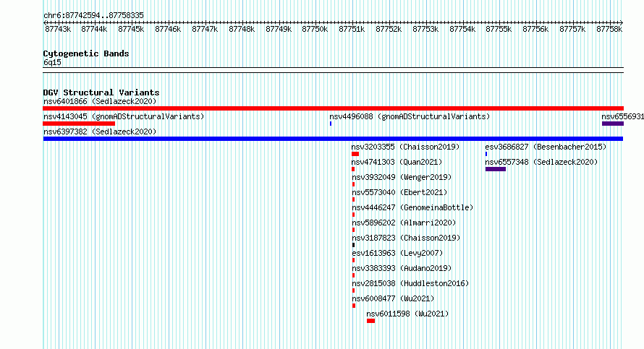Click the 87748k ruler position
Screen dimensions: 644x349
pyautogui.click(x=242, y=29)
